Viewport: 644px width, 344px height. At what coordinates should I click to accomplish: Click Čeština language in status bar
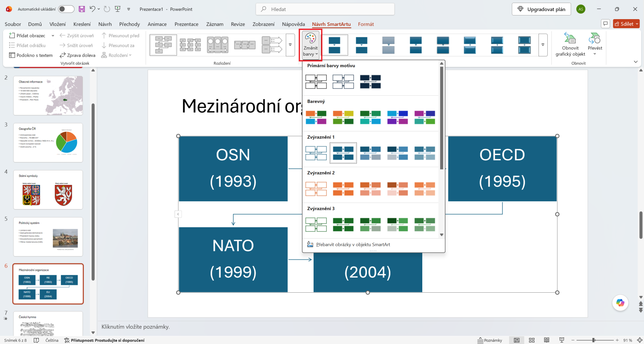click(52, 340)
